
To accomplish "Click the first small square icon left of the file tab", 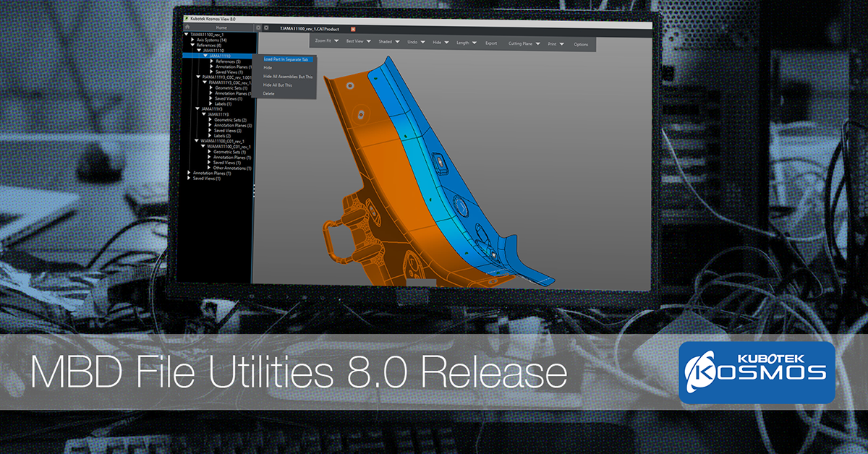I will tap(258, 27).
